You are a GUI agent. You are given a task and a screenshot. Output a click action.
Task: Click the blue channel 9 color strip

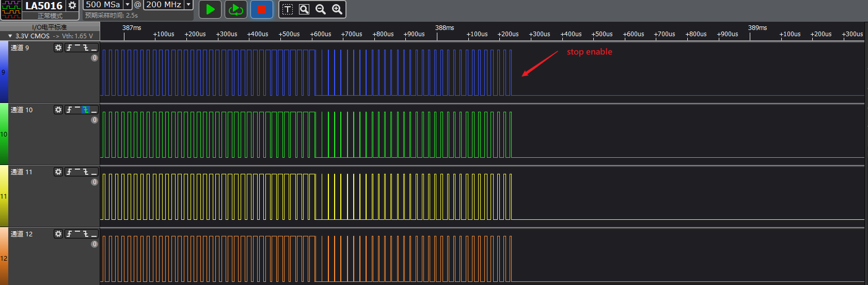coord(4,72)
